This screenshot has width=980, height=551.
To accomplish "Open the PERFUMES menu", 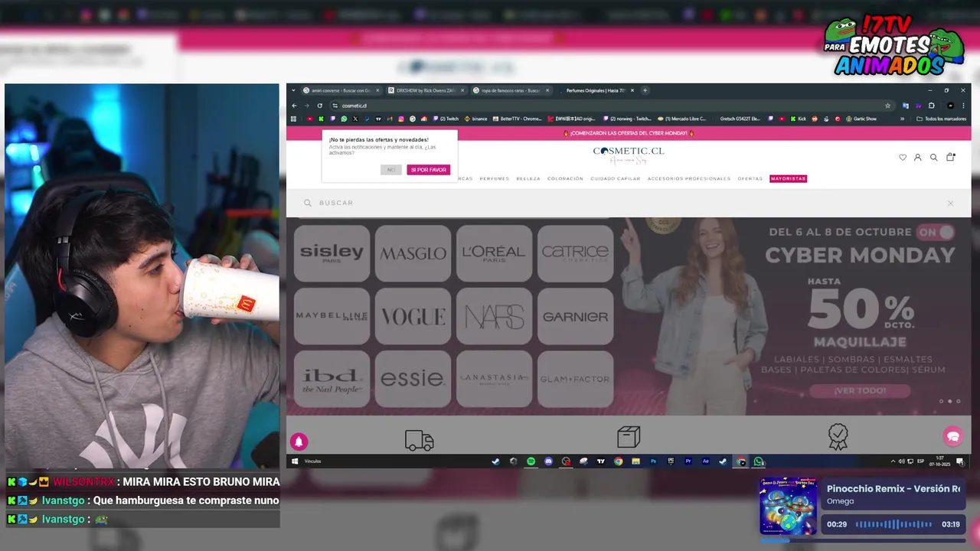I will (495, 178).
